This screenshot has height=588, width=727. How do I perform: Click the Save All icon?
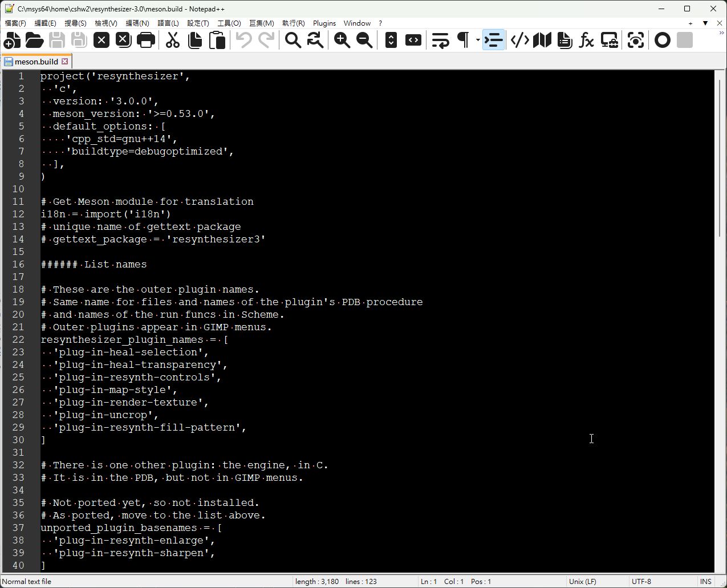click(79, 40)
